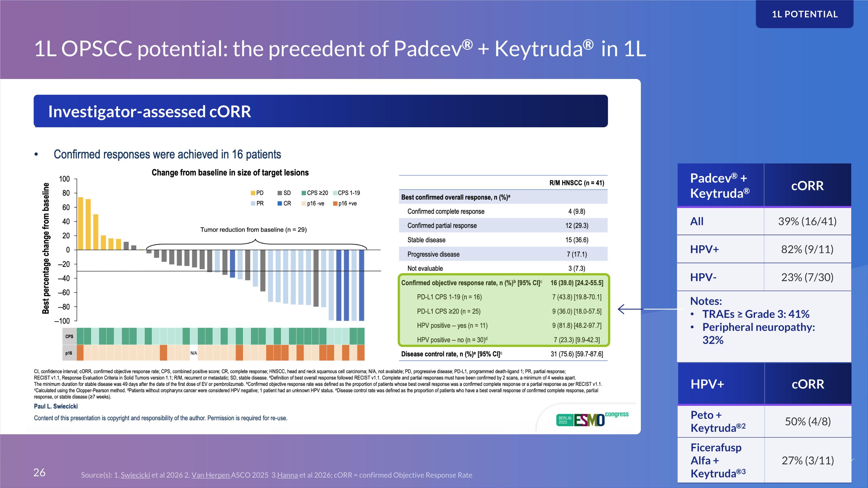Click the Disease control rate value 31 (75.6)
The image size is (868, 488).
coord(577,354)
